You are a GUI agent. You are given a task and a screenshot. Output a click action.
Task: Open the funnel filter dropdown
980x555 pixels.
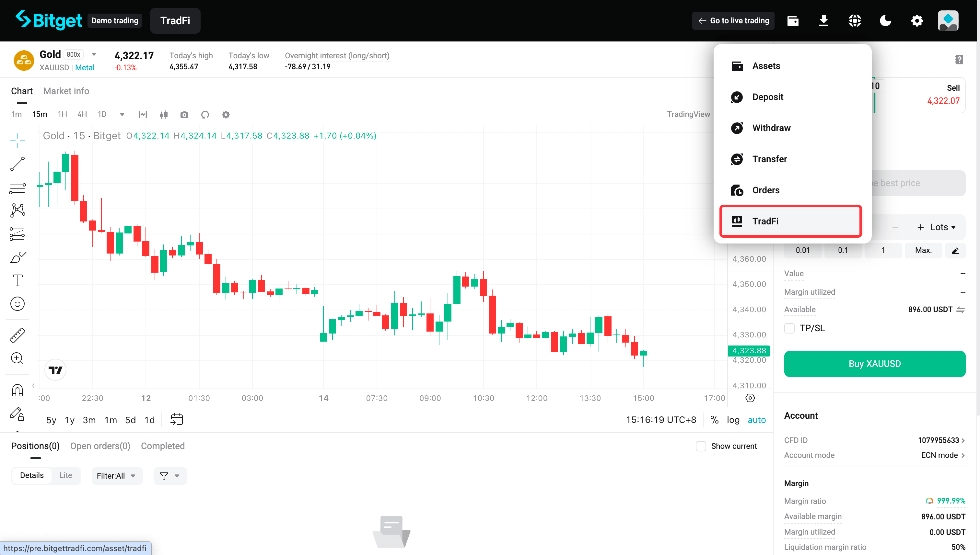170,476
